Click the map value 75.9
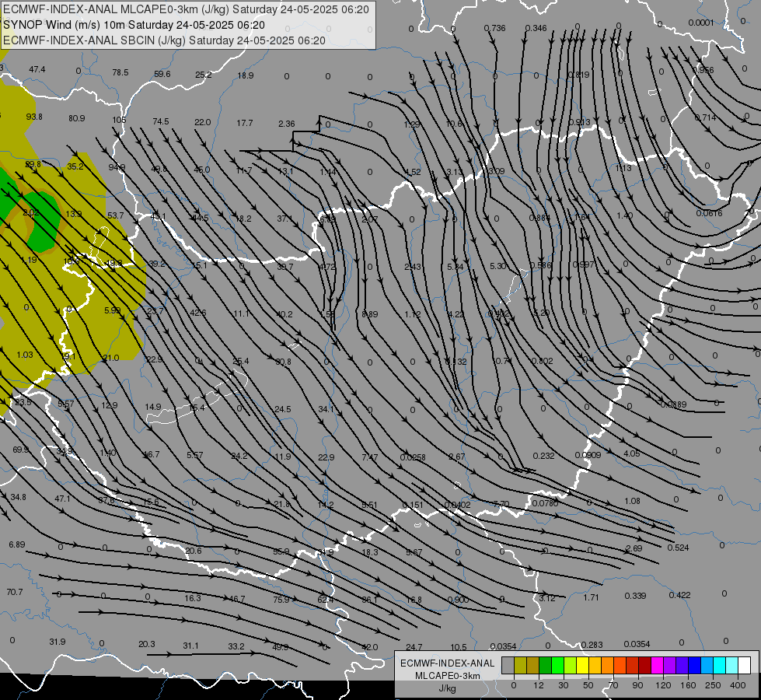This screenshot has height=700, width=761. (281, 600)
